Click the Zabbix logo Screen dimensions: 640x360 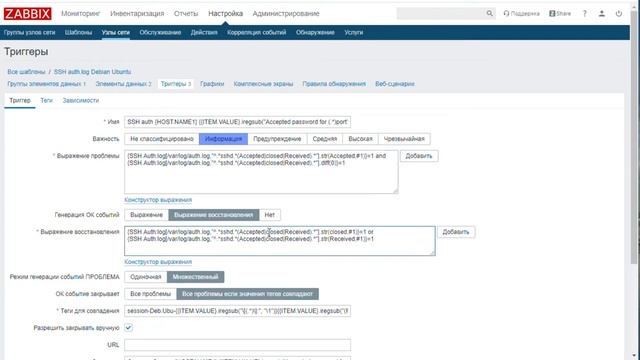[27, 13]
